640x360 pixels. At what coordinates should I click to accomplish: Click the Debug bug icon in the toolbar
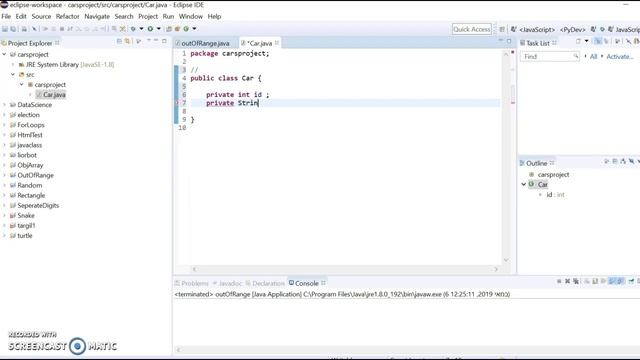pos(133,29)
